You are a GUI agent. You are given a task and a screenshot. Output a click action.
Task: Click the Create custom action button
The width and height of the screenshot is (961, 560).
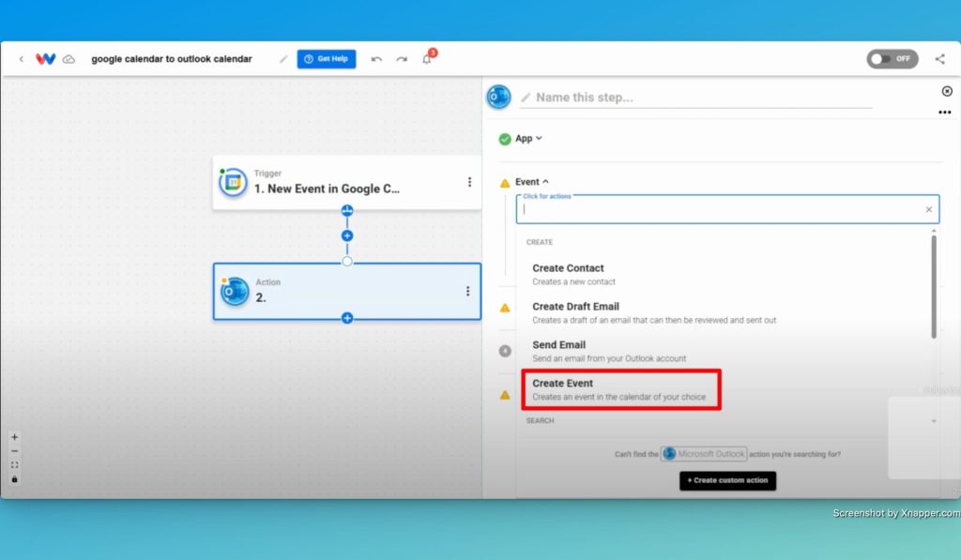tap(727, 480)
